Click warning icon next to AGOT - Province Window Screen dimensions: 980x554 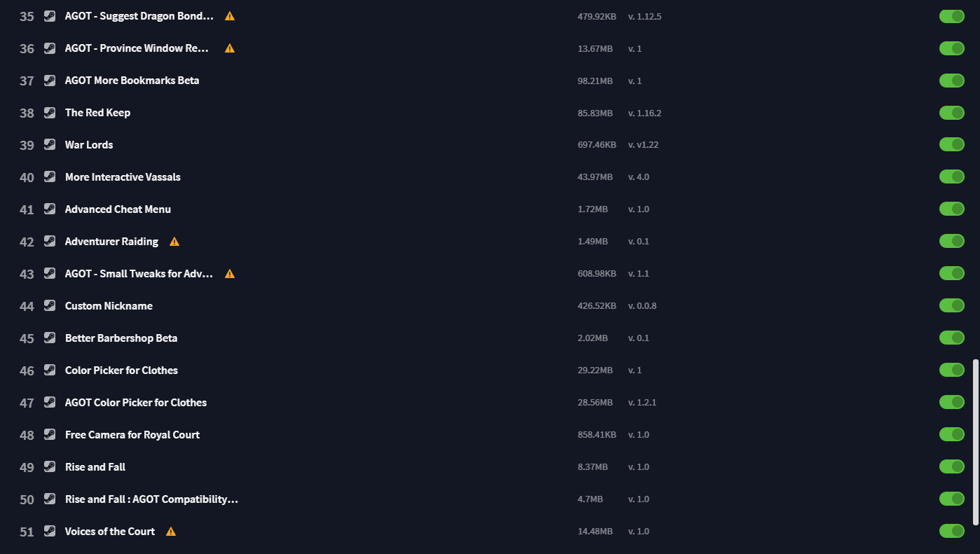230,48
